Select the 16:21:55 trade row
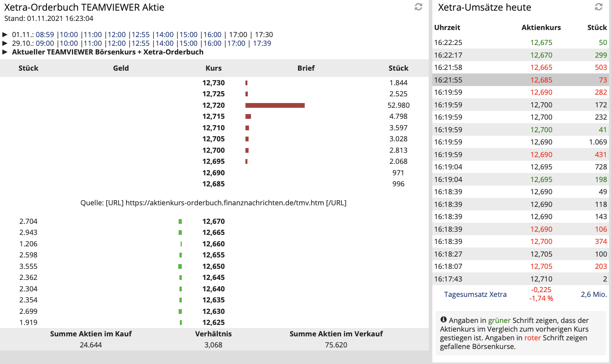 520,80
